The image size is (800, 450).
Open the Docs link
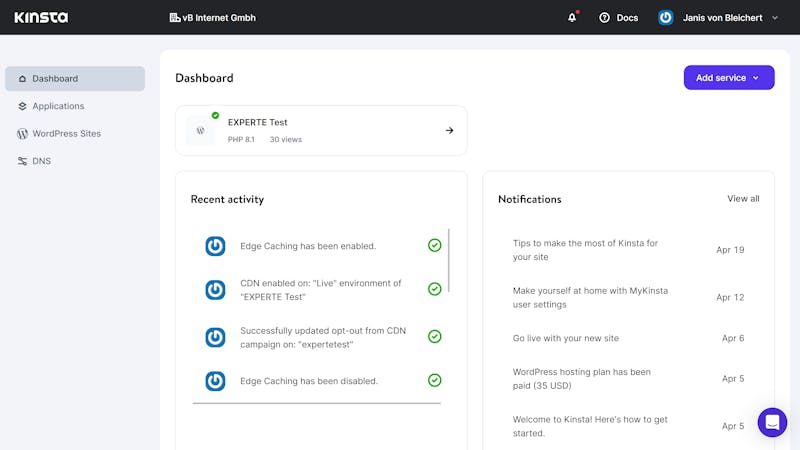click(x=627, y=18)
